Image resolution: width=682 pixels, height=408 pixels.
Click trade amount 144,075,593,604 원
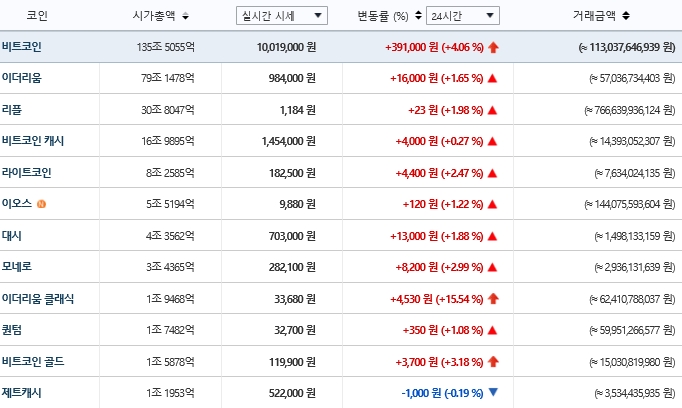pos(630,204)
